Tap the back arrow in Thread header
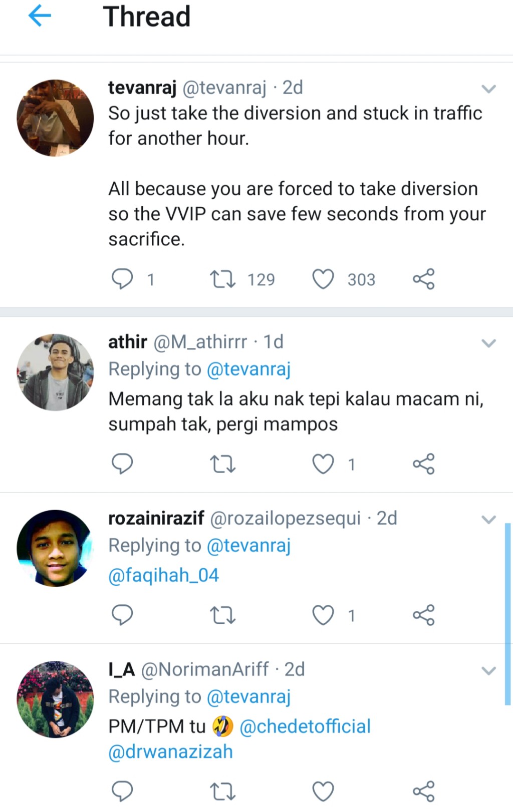This screenshot has width=513, height=812. point(40,17)
